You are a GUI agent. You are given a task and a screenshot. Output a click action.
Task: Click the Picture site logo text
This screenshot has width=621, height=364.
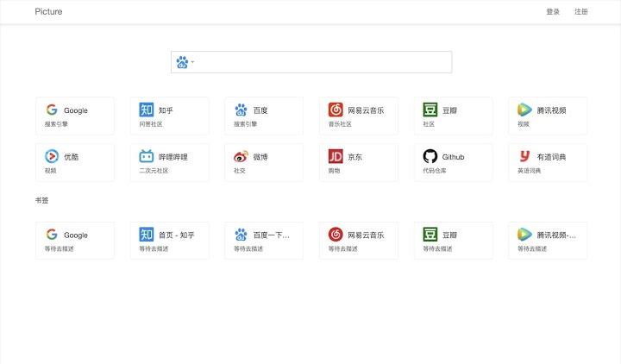48,11
